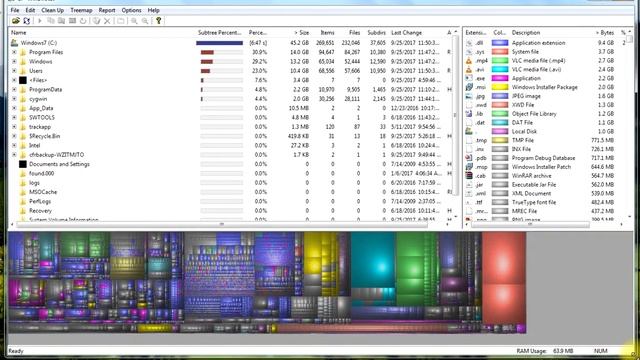Click the blue color swatch for .dll
Screen dimensions: 640x360
click(x=500, y=43)
